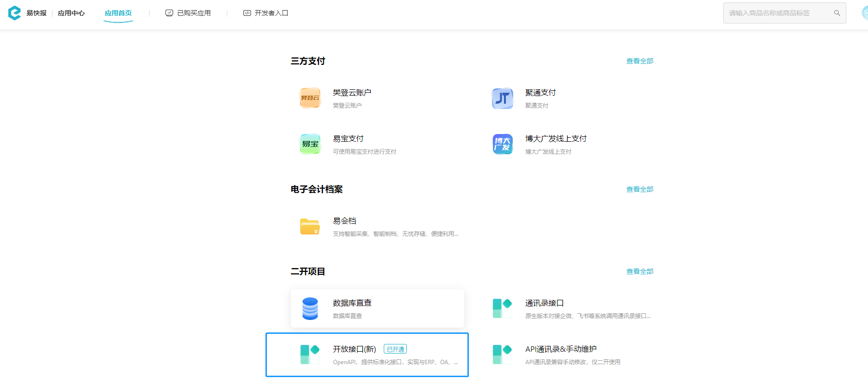Open the API通讯录&手动维护 icon
The width and height of the screenshot is (868, 392).
[x=503, y=355]
